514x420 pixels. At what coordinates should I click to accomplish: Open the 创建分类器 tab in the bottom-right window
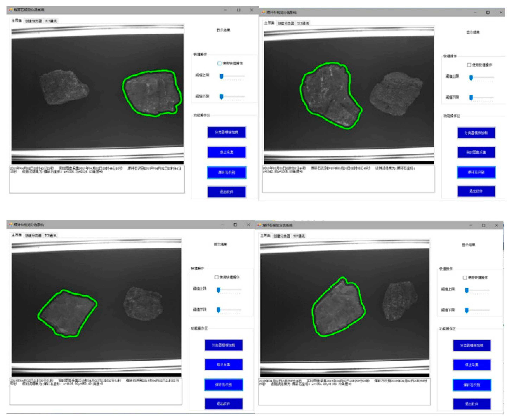282,236
